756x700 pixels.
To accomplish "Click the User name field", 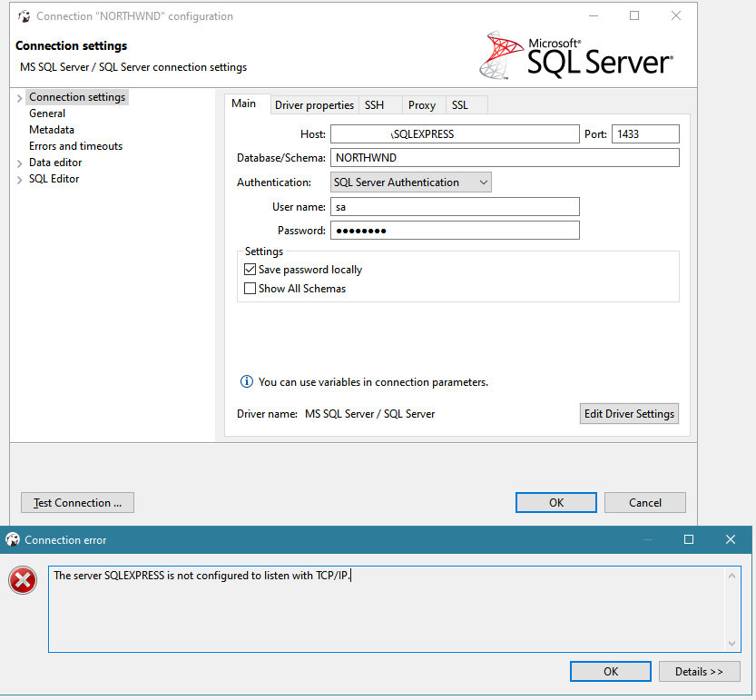I will pos(455,207).
